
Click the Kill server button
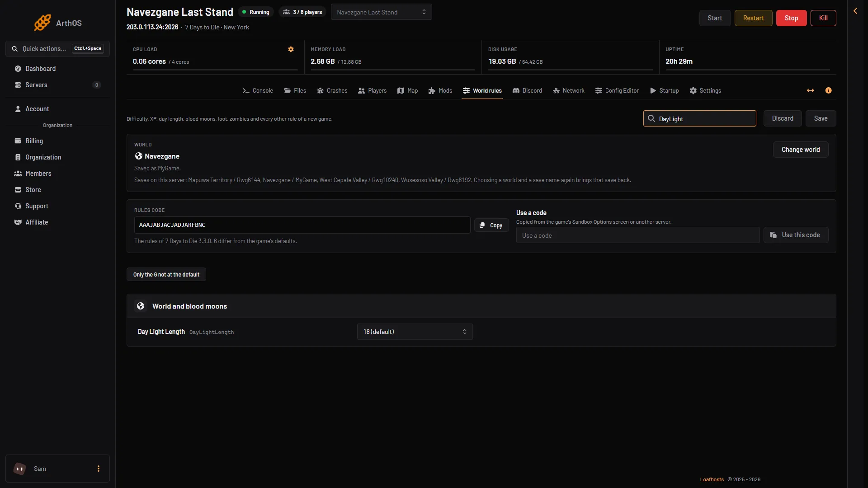coord(823,18)
